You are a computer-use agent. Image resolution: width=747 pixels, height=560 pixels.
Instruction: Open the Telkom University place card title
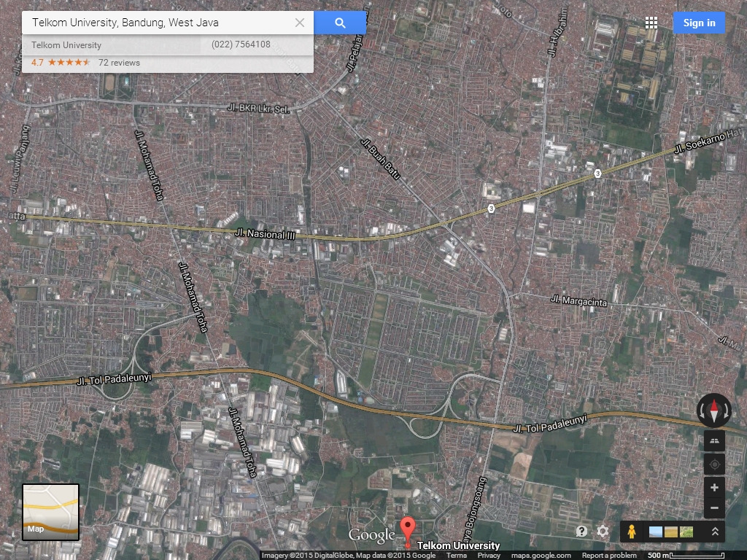(66, 45)
